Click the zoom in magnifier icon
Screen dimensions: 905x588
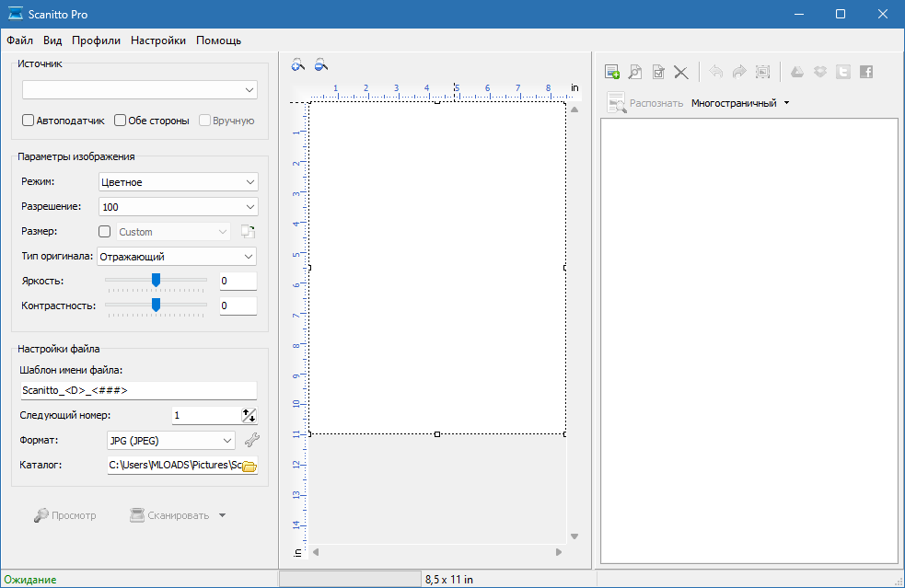coord(297,64)
